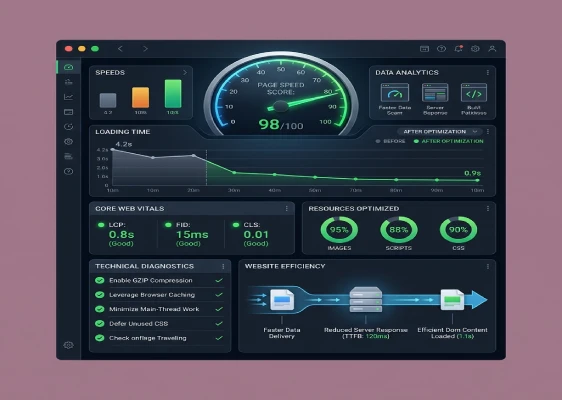Open the code brackets window icon
562x400 pixels.
point(474,93)
